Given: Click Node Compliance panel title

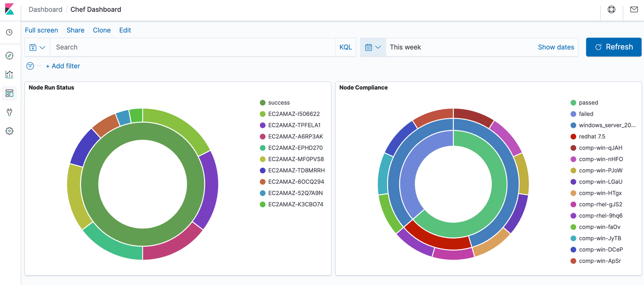Looking at the screenshot, I should pyautogui.click(x=364, y=88).
